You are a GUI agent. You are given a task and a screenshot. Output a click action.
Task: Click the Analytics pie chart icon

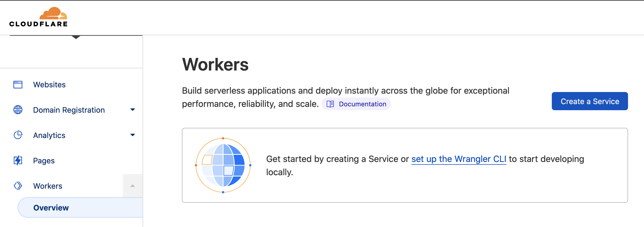tap(18, 135)
